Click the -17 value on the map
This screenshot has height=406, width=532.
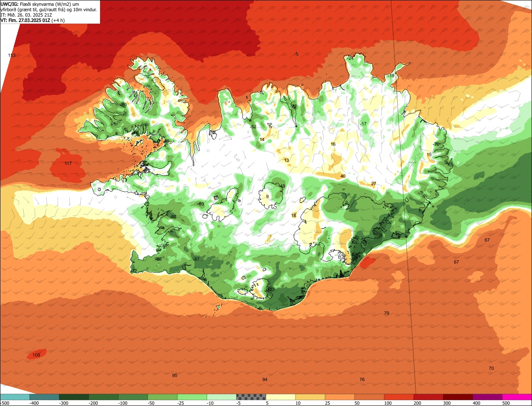point(364,124)
